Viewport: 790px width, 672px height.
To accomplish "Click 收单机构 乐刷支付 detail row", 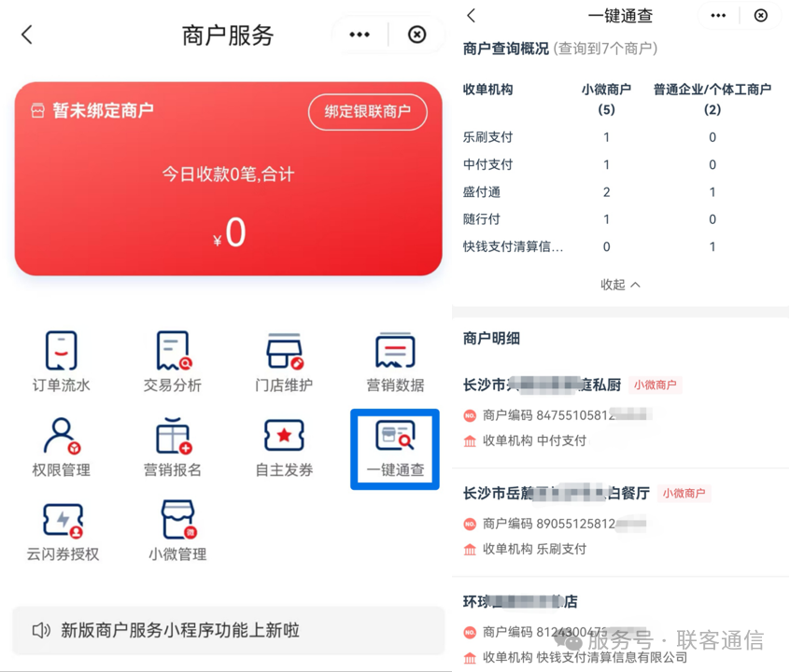I will (x=525, y=549).
